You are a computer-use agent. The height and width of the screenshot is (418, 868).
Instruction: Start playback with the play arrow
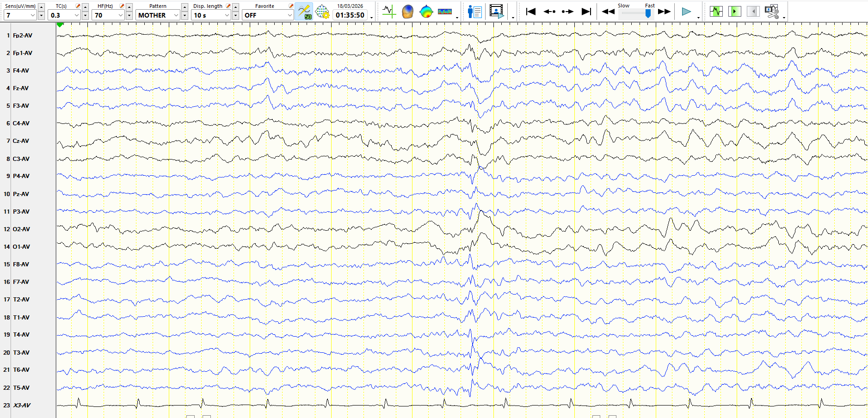click(x=686, y=12)
